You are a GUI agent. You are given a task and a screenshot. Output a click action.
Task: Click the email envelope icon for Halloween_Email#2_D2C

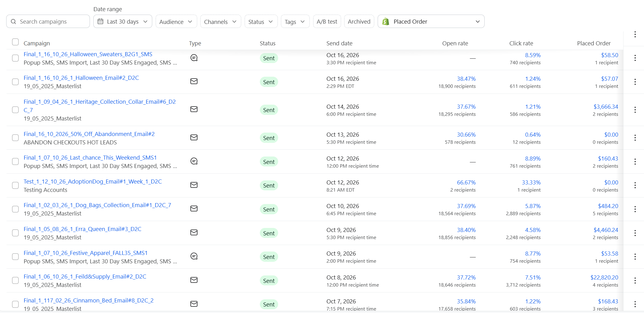194,81
